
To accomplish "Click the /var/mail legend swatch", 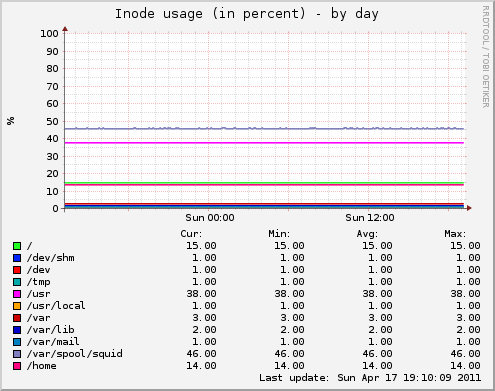I will (x=17, y=342).
